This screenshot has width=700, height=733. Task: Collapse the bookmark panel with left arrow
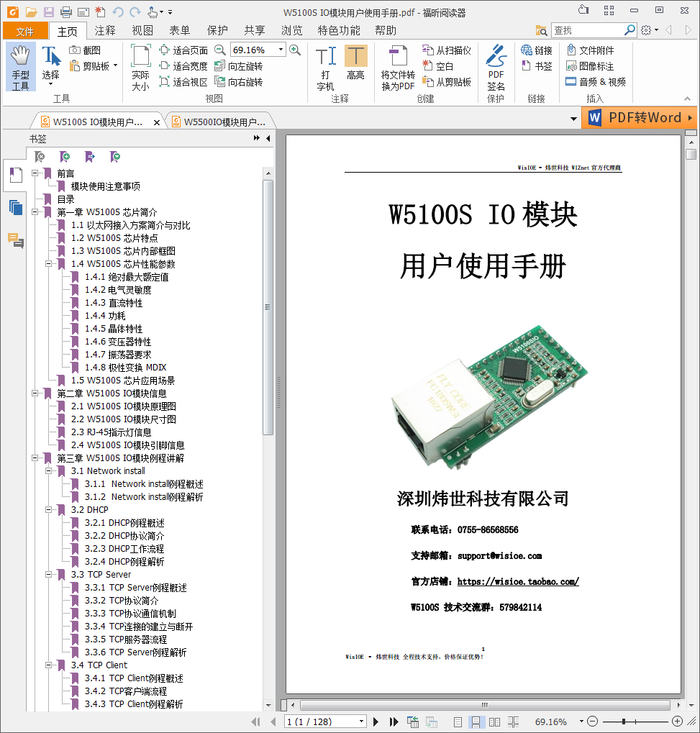[268, 138]
